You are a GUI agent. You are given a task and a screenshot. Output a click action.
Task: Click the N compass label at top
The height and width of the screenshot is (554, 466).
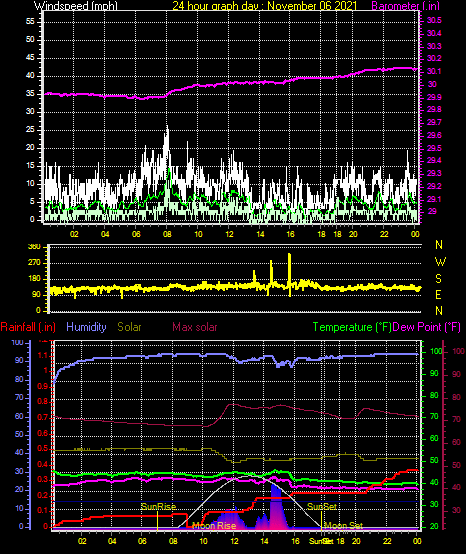tap(439, 244)
